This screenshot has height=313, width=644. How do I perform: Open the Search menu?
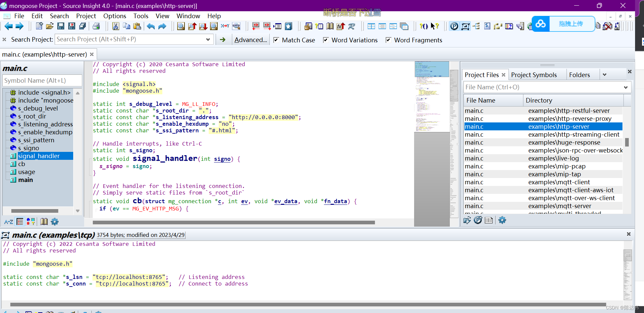pyautogui.click(x=59, y=16)
